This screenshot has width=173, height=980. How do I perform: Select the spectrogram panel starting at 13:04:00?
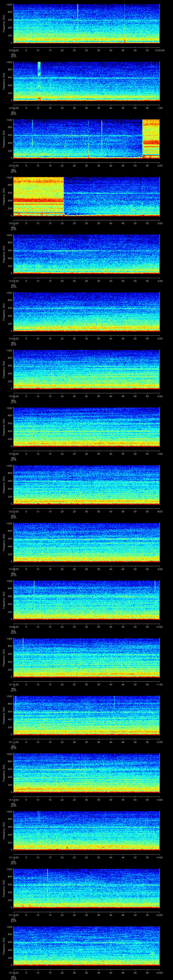tap(86, 312)
